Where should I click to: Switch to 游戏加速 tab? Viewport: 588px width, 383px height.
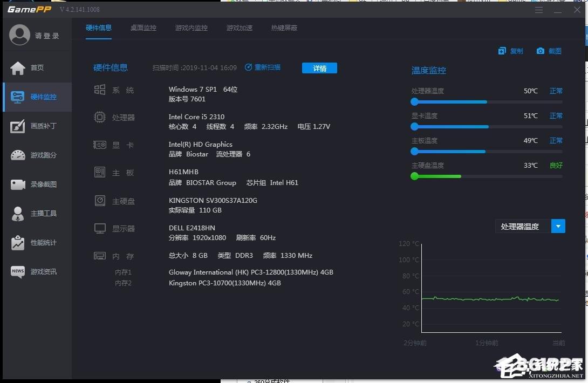240,28
